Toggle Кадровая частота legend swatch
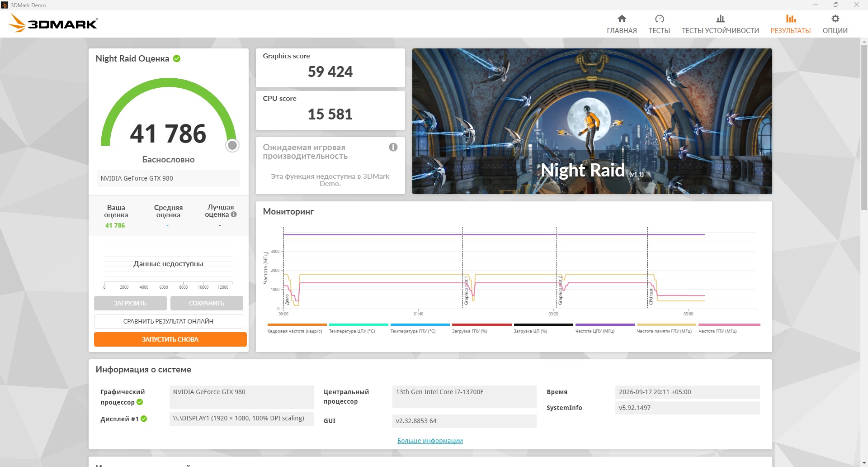 [297, 324]
